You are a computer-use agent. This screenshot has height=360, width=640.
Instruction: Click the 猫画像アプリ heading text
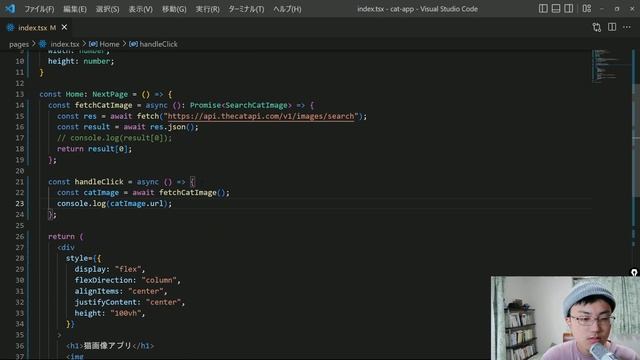point(107,346)
